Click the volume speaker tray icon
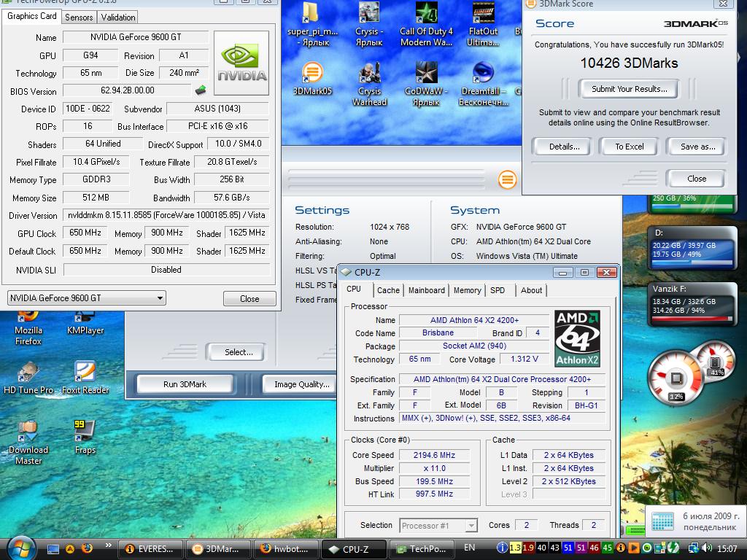Image resolution: width=747 pixels, height=560 pixels. [x=706, y=548]
